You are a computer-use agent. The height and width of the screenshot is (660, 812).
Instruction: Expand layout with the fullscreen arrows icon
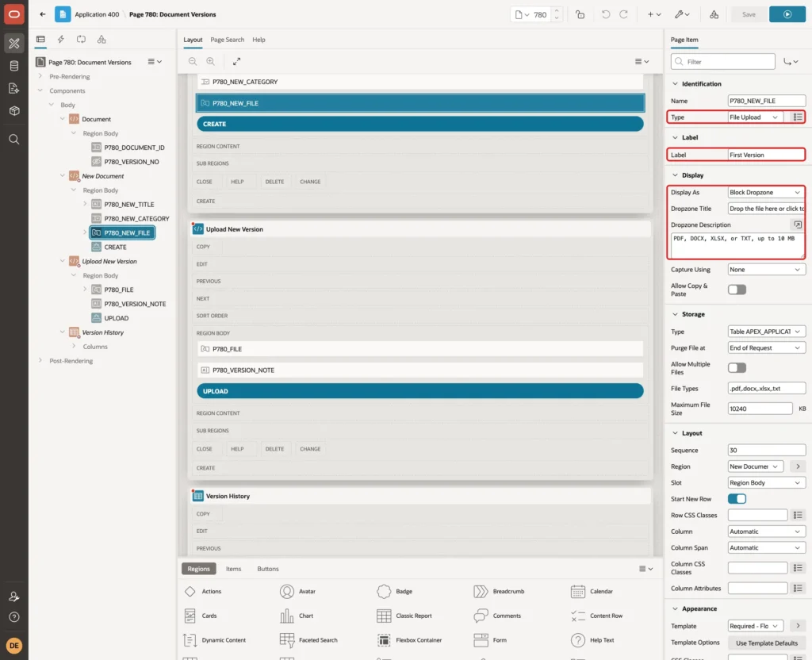pyautogui.click(x=236, y=61)
